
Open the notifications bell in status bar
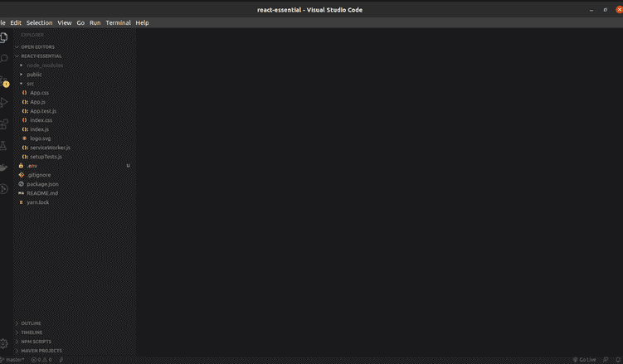(618, 360)
